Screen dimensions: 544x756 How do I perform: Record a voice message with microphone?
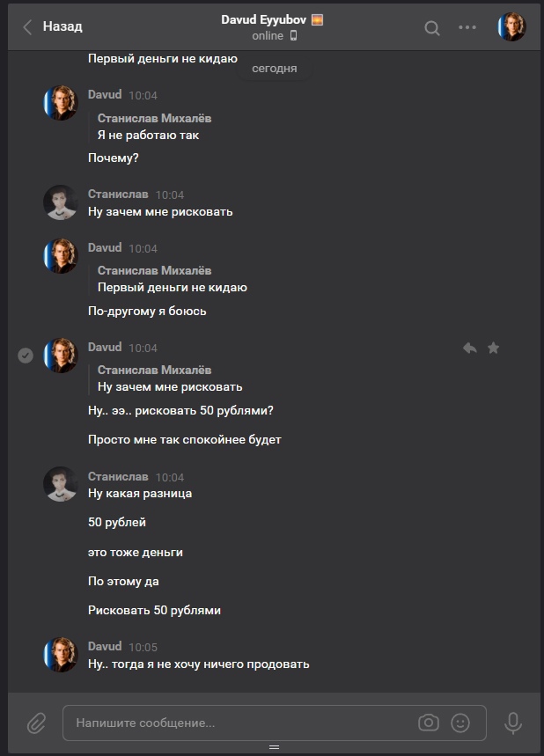click(x=513, y=723)
